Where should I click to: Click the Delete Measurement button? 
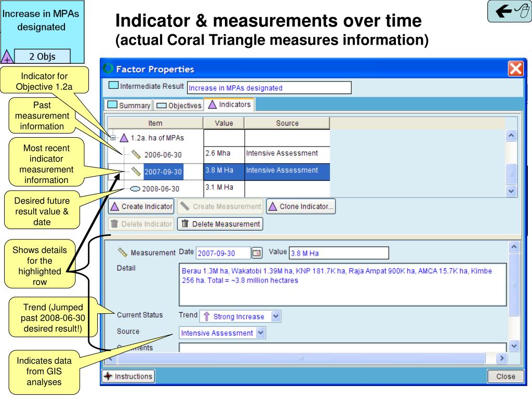tap(220, 224)
